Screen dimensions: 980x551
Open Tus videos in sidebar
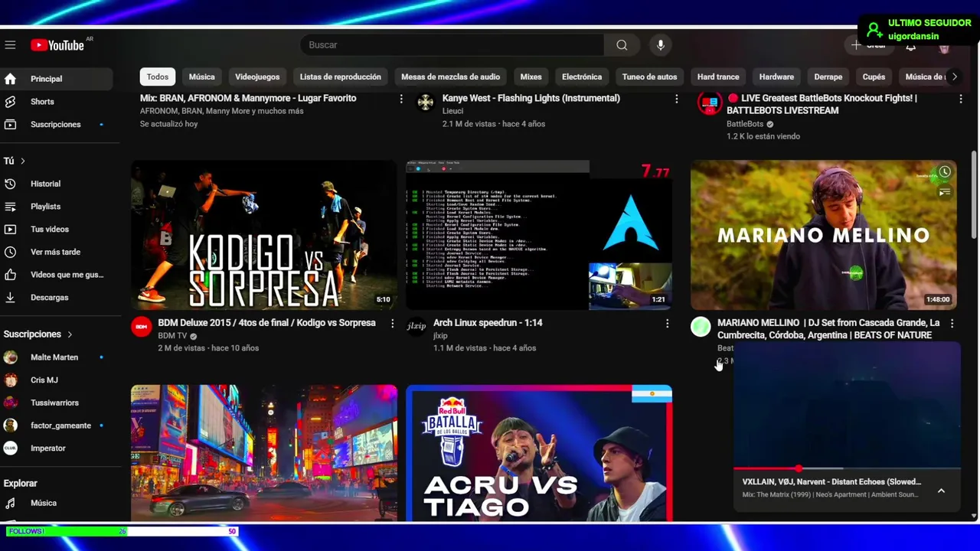[x=57, y=229]
